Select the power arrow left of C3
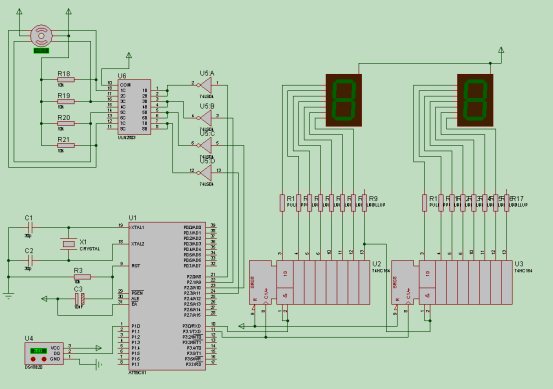This screenshot has height=389, width=553. click(44, 299)
